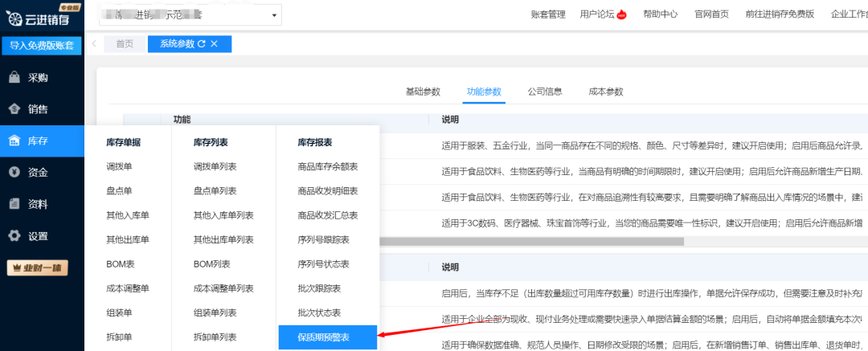Click the tab bar left arrow
The width and height of the screenshot is (868, 351).
[x=94, y=44]
